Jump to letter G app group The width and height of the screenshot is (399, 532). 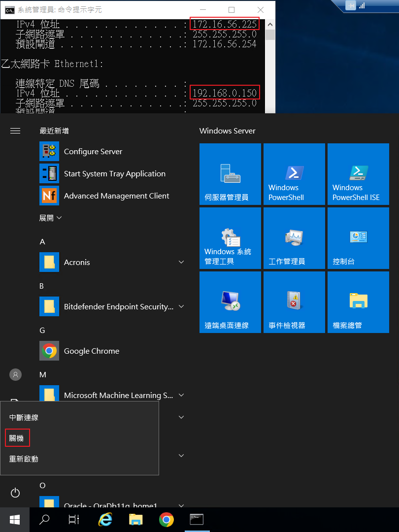pyautogui.click(x=42, y=330)
